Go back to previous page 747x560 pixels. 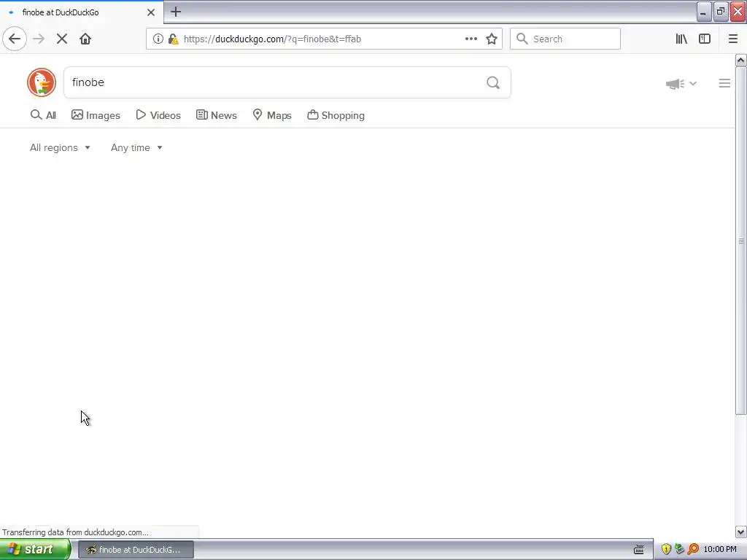pos(15,39)
